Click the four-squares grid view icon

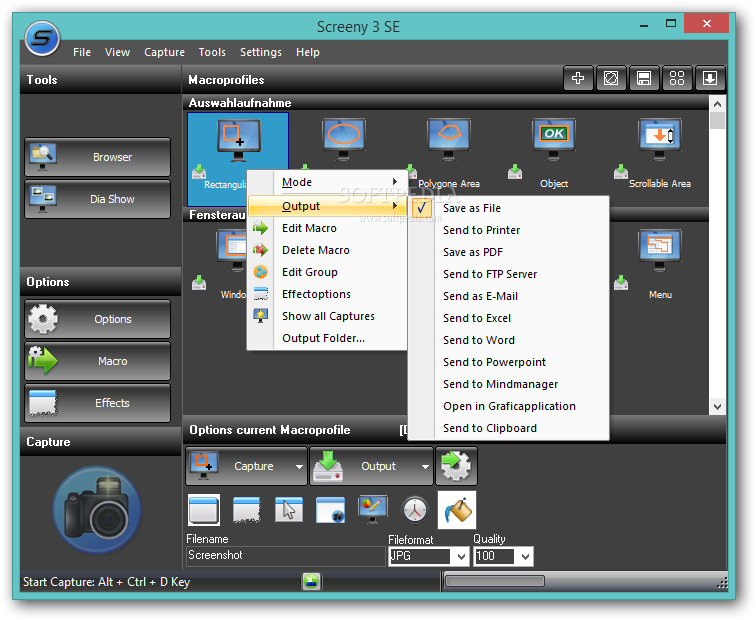point(677,78)
